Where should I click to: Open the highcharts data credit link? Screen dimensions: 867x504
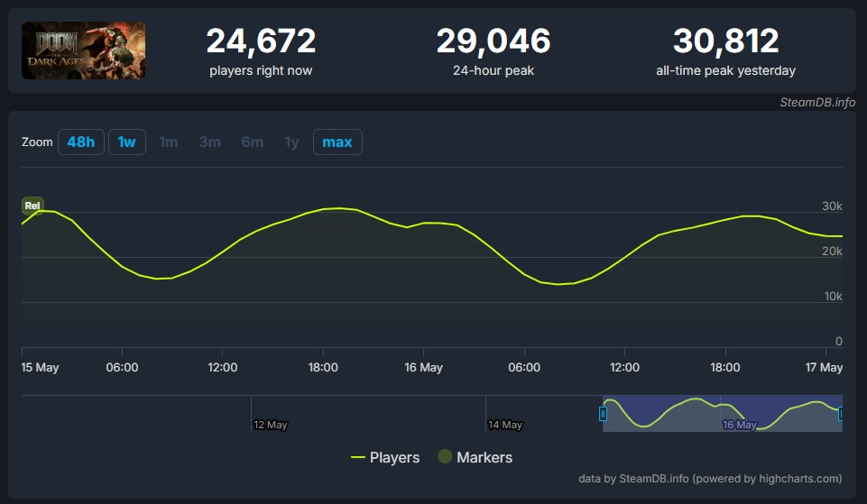710,479
